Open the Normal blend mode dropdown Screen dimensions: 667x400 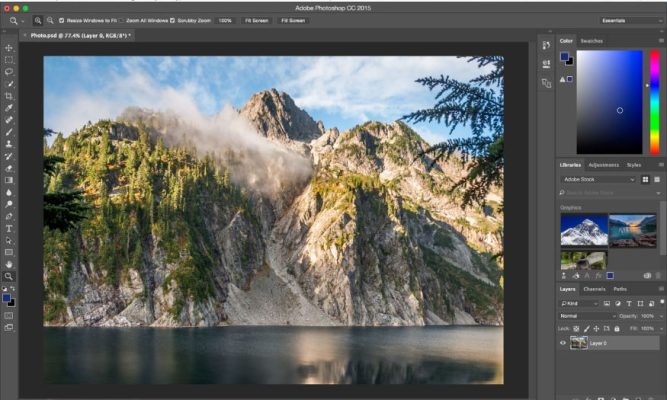click(583, 316)
